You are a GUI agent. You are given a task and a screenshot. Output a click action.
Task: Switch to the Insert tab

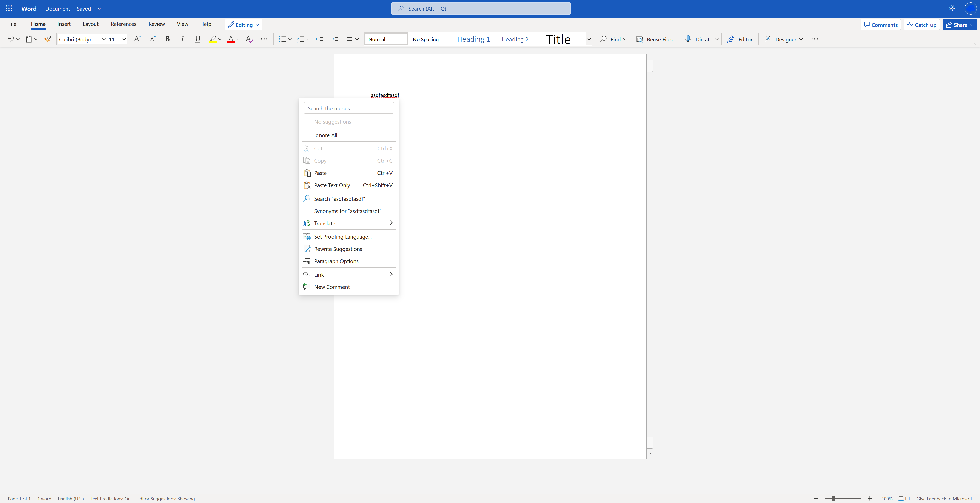64,24
